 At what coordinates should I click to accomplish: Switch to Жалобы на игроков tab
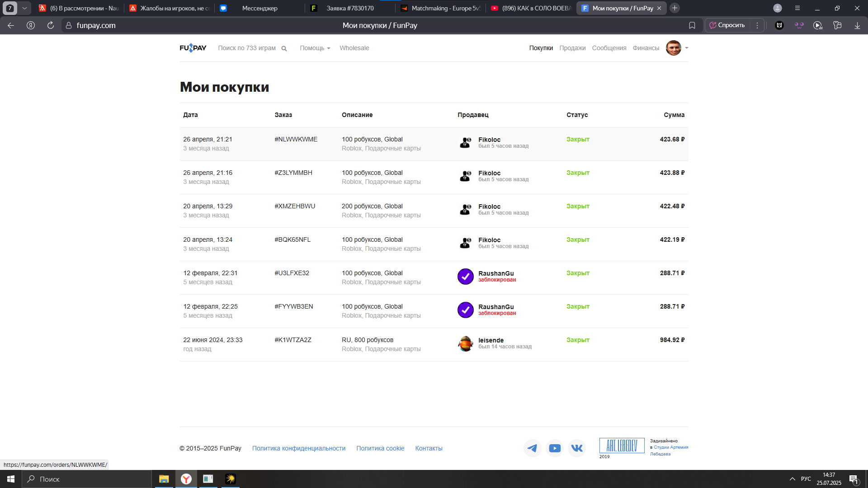point(169,8)
